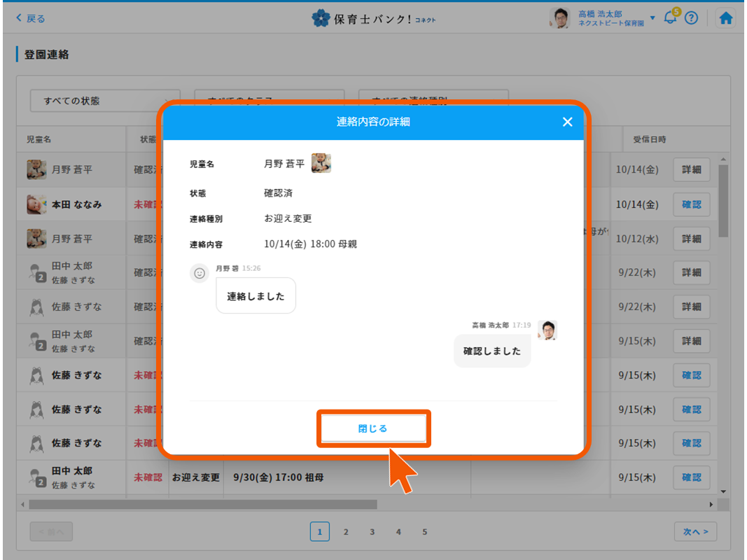The image size is (747, 560).
Task: Go to page 2 in pagination
Action: [x=346, y=532]
